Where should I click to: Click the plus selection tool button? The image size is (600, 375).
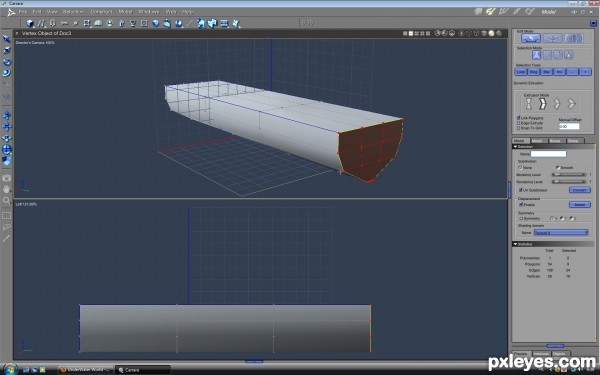(x=585, y=72)
